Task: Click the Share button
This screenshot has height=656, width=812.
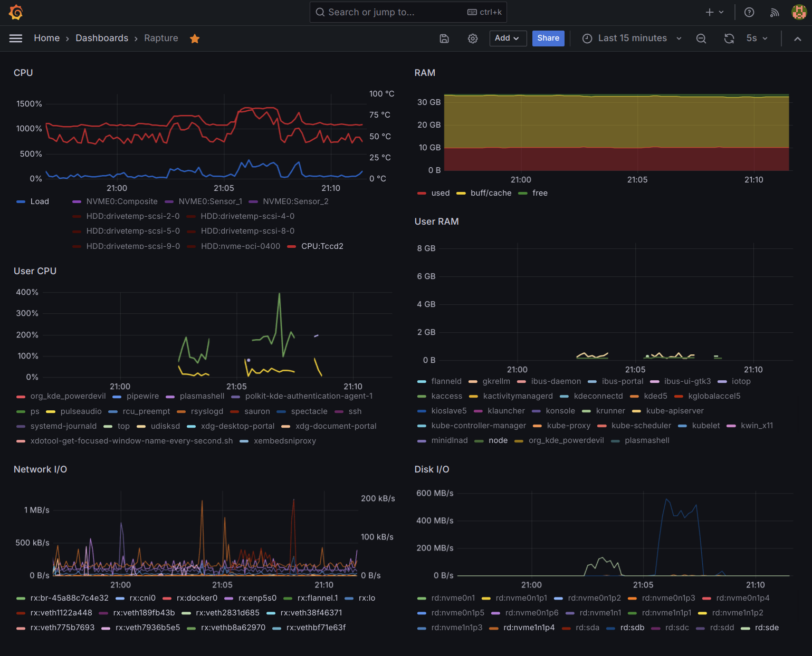Action: (x=548, y=38)
